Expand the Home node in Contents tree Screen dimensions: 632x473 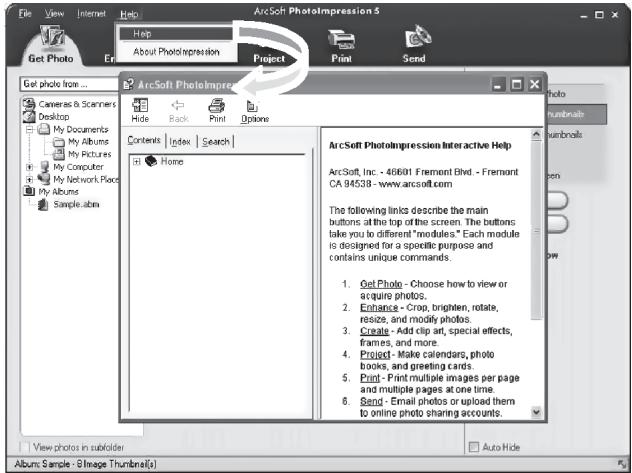click(x=137, y=162)
